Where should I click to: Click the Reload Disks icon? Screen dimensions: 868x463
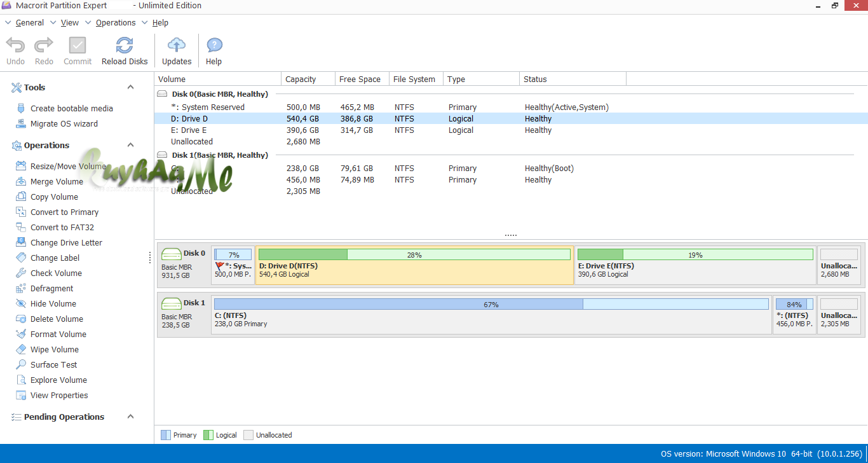click(125, 45)
